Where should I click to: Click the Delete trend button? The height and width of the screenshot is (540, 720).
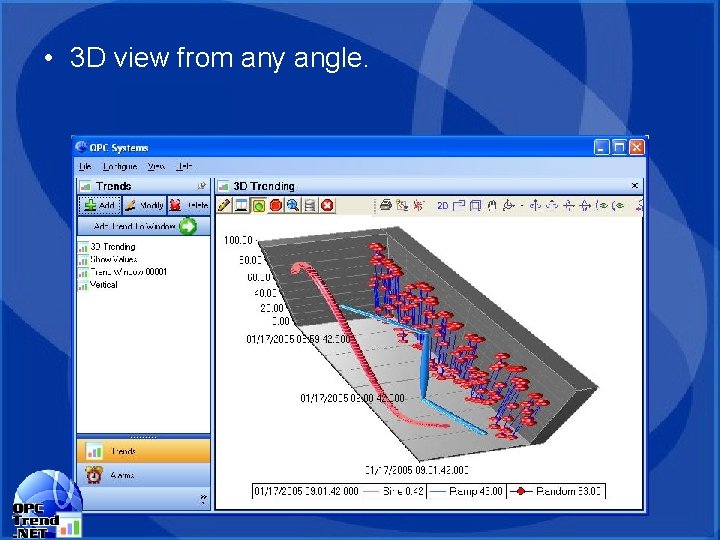188,205
